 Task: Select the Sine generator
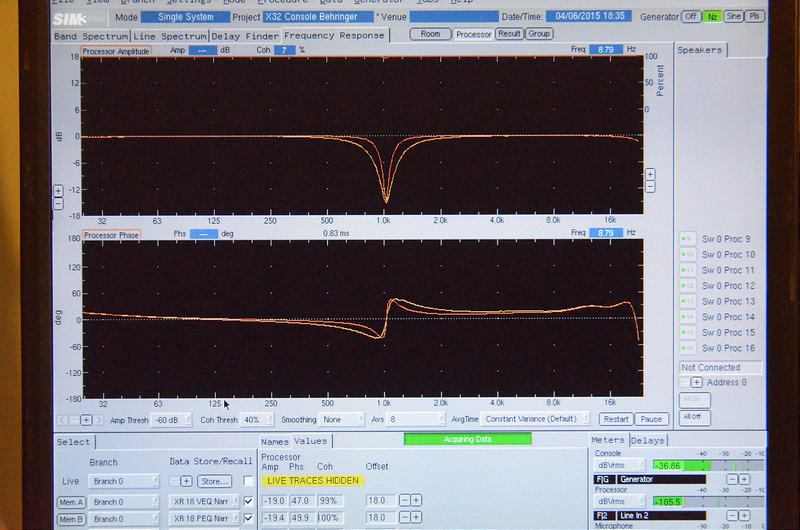[733, 16]
